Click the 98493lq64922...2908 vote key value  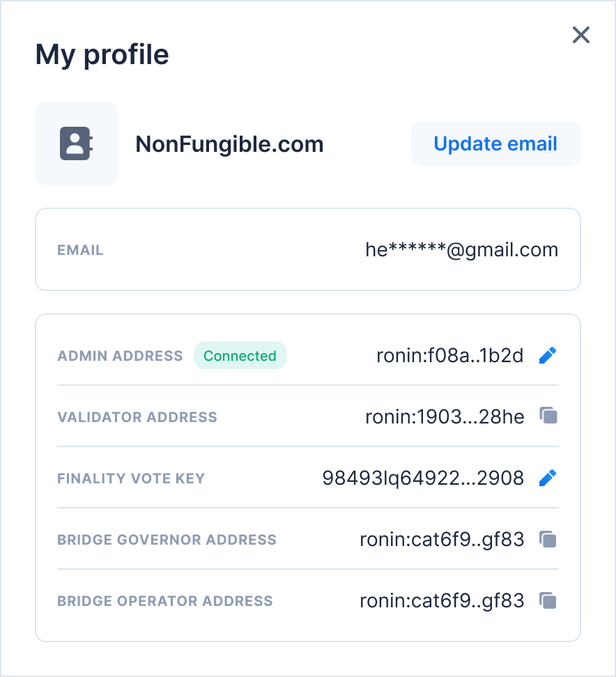tap(422, 478)
